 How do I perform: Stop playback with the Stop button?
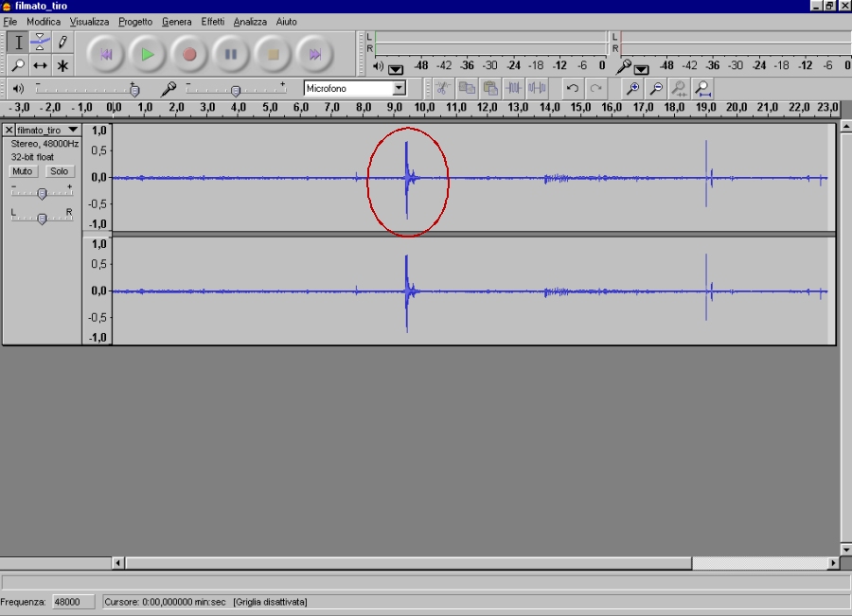point(273,54)
